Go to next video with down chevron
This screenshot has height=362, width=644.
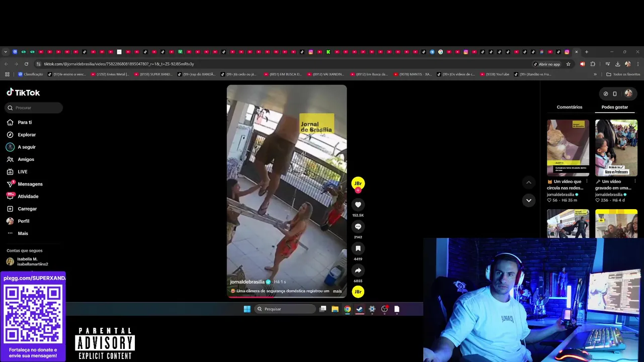pos(528,200)
